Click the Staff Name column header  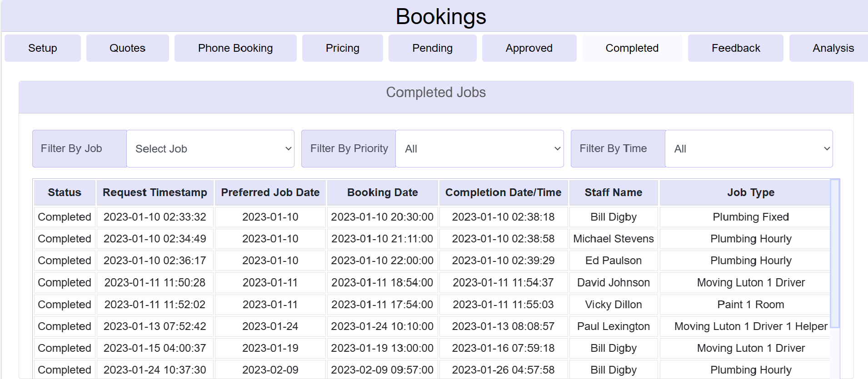coord(614,192)
